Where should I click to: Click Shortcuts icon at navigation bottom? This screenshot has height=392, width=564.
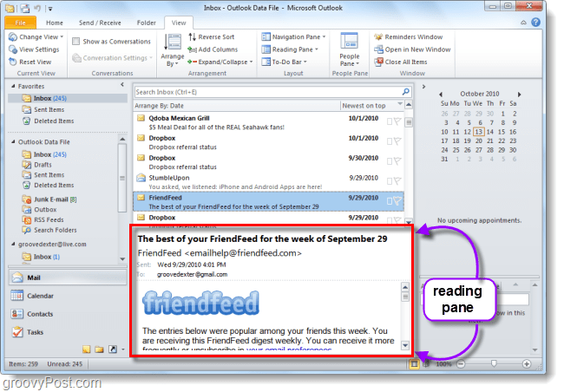click(113, 350)
